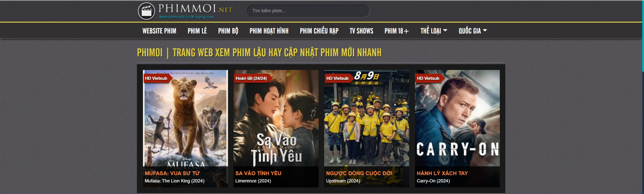
Task: Click the dropdown arrow next to THỂ LOẠI
Action: click(445, 31)
